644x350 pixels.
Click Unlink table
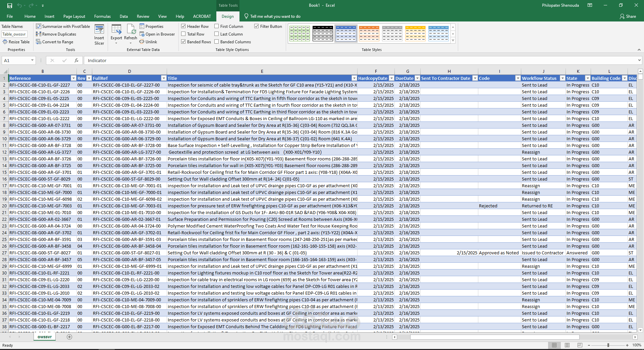tap(148, 42)
